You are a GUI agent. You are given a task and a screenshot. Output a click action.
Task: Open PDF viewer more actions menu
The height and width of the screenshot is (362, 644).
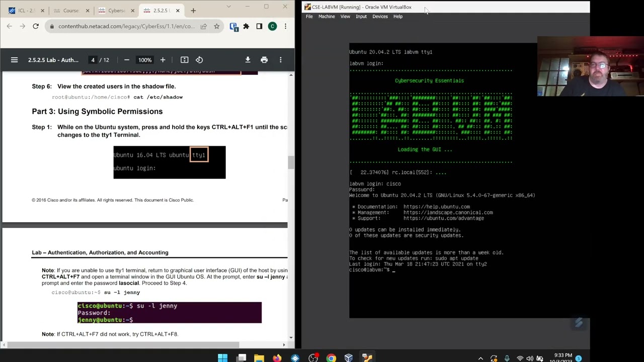click(x=281, y=60)
